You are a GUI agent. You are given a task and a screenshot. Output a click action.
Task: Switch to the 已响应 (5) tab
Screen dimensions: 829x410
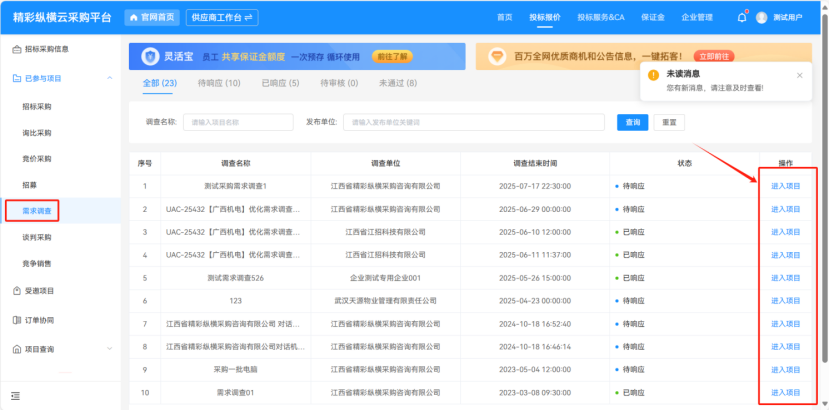point(280,83)
